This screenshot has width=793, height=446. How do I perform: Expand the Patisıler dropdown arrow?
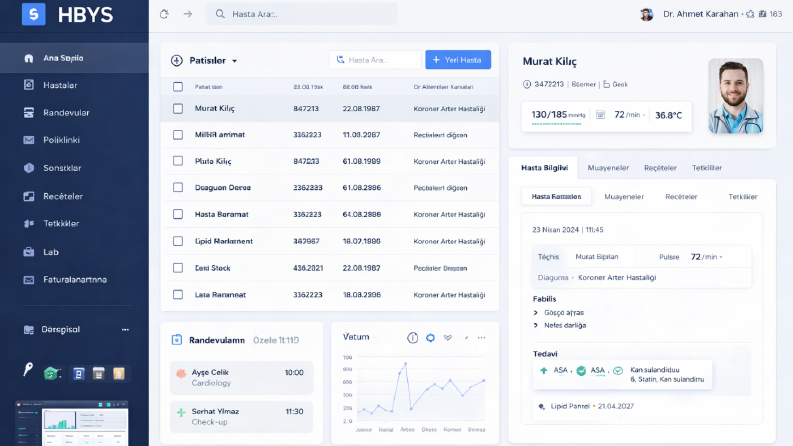click(235, 61)
